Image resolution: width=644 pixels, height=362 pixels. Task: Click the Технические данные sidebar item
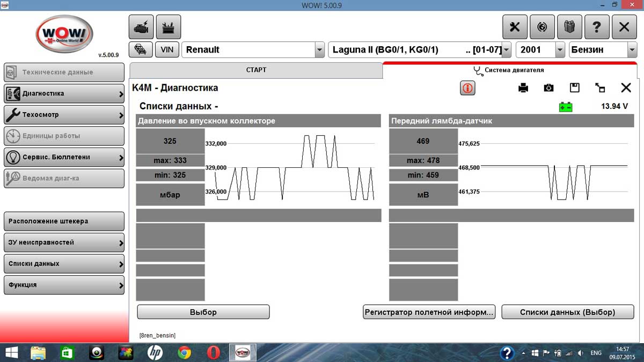tap(64, 72)
